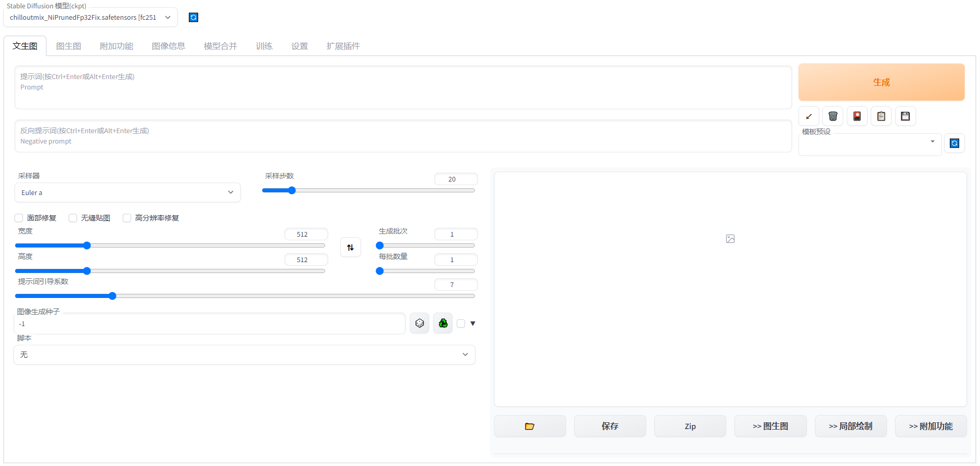Viewport: 980px width, 466px height.
Task: Adjust the 提示词引导系数 CFG scale slider
Action: 245,296
